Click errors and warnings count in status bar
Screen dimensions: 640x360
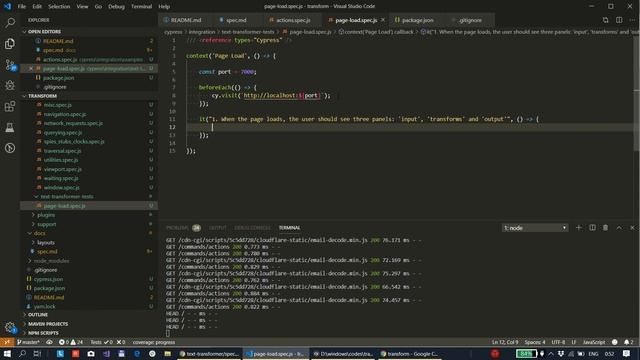coord(71,342)
